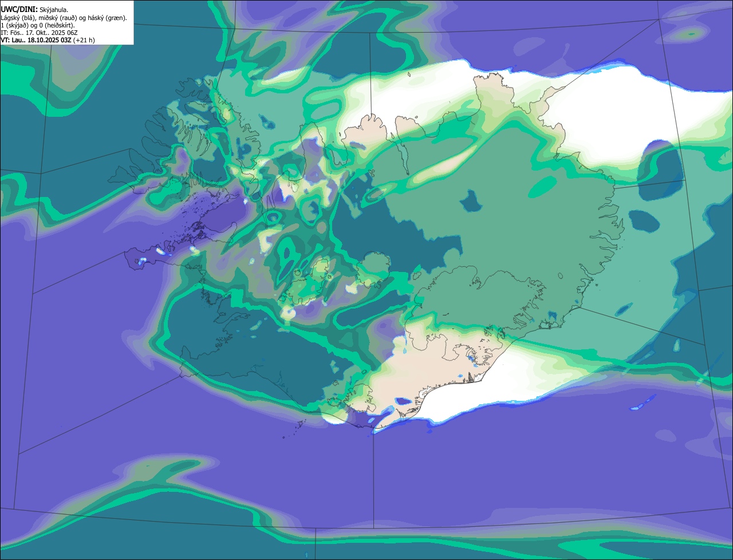Screen dimensions: 733x560
Task: Click the '(+21 h)' forecast offset text
Action: coord(84,40)
